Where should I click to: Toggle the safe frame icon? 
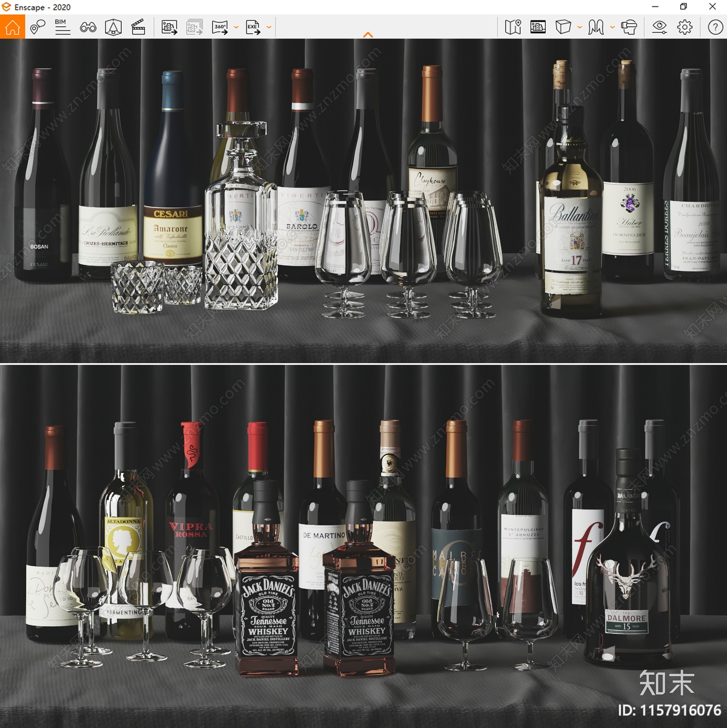[113, 27]
